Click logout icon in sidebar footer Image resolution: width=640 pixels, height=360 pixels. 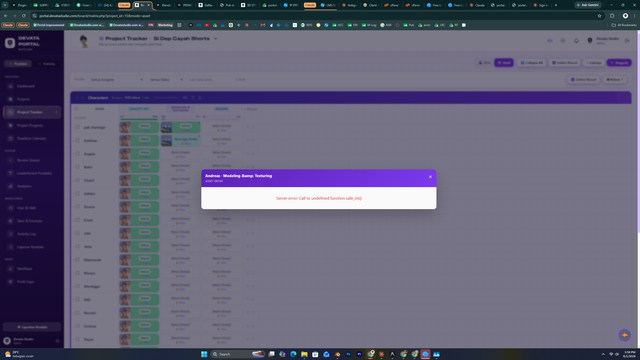pos(58,341)
